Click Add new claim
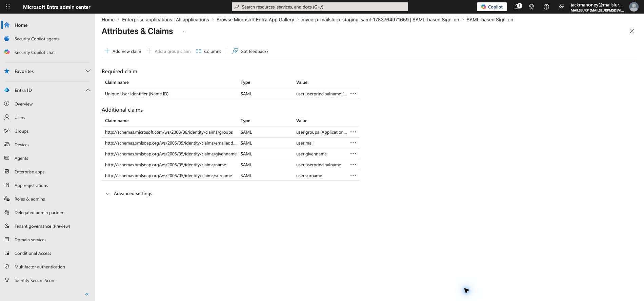 pyautogui.click(x=123, y=51)
